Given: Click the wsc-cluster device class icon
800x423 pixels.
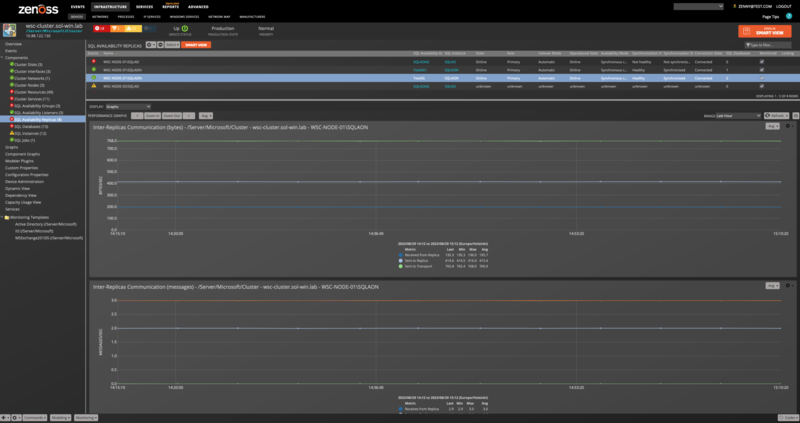Looking at the screenshot, I should point(10,30).
